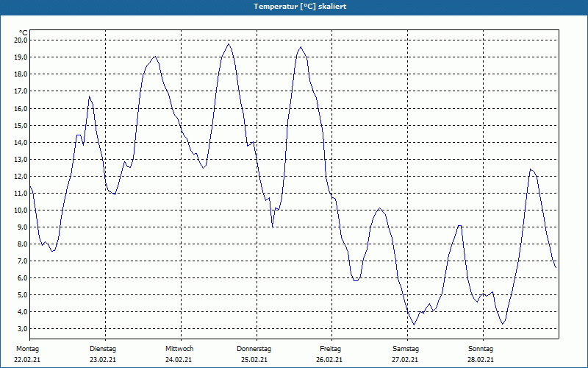Click the date 24.02.21

[x=179, y=360]
